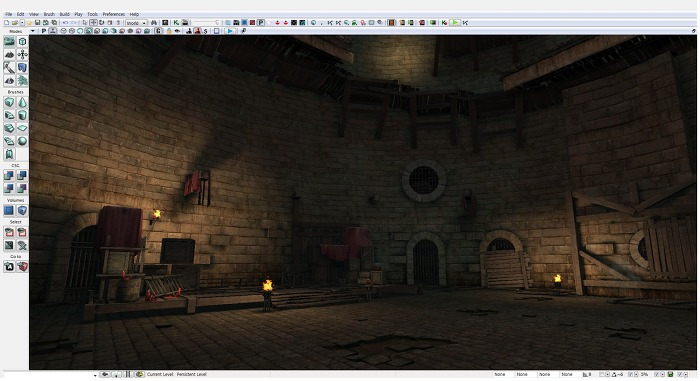The height and width of the screenshot is (381, 700).
Task: Toggle the rotate widget mode
Action: [101, 23]
